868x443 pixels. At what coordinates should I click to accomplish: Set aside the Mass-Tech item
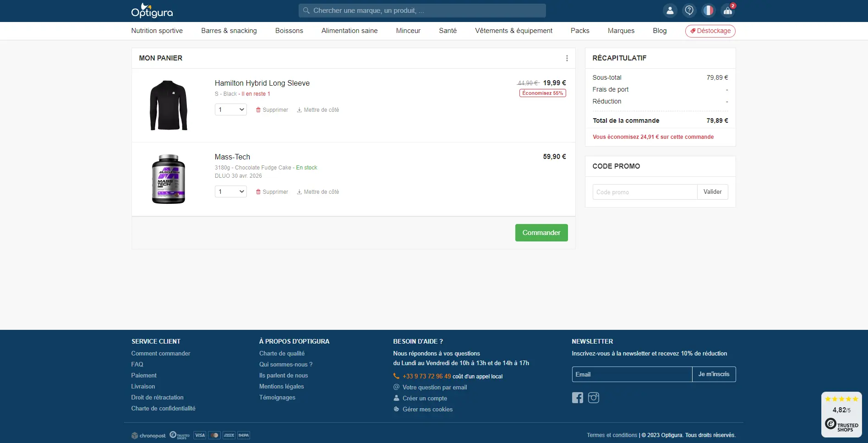tap(318, 192)
